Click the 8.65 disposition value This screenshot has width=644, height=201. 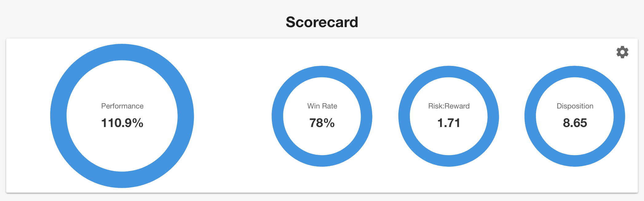pos(575,123)
